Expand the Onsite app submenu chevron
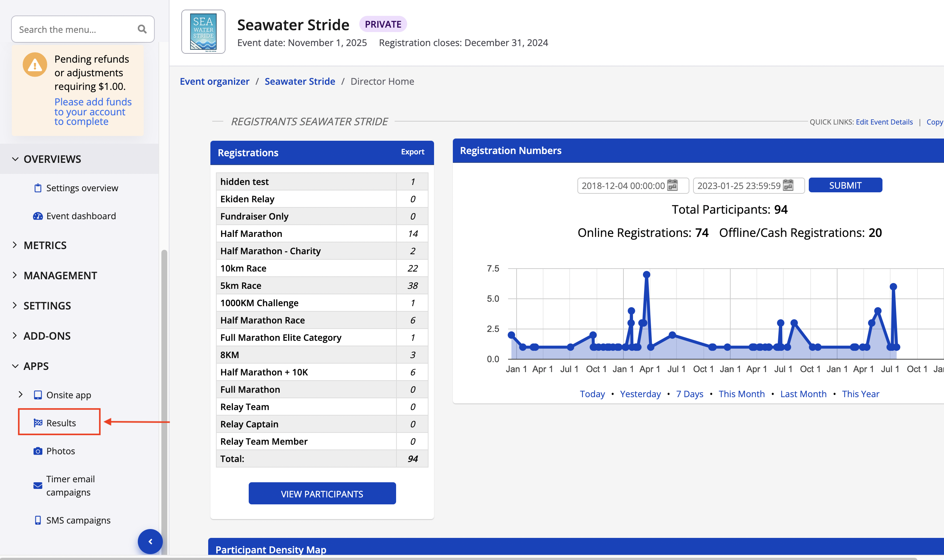Image resolution: width=944 pixels, height=560 pixels. (21, 394)
